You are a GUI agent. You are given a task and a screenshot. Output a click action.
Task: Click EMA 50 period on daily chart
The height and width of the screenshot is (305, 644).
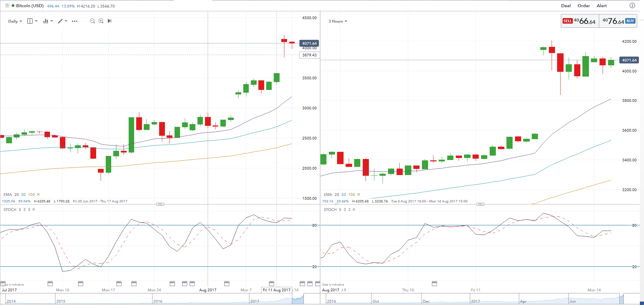(x=24, y=195)
